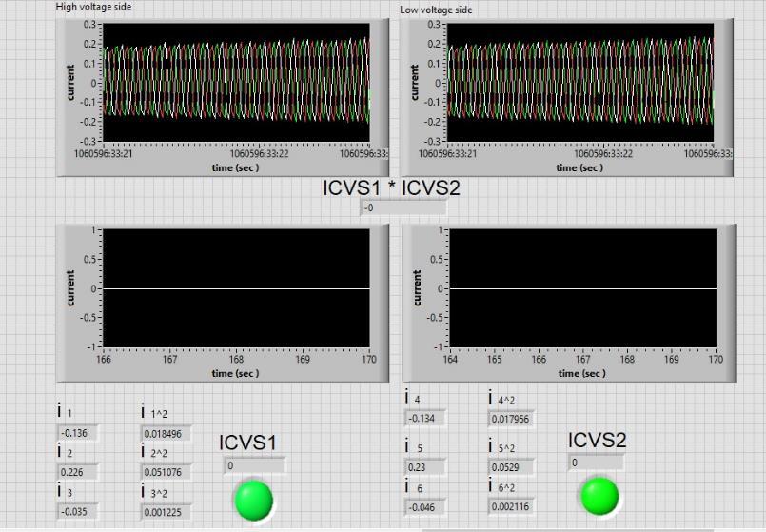
Task: Select the ICVS1 numeric value field
Action: (x=254, y=465)
